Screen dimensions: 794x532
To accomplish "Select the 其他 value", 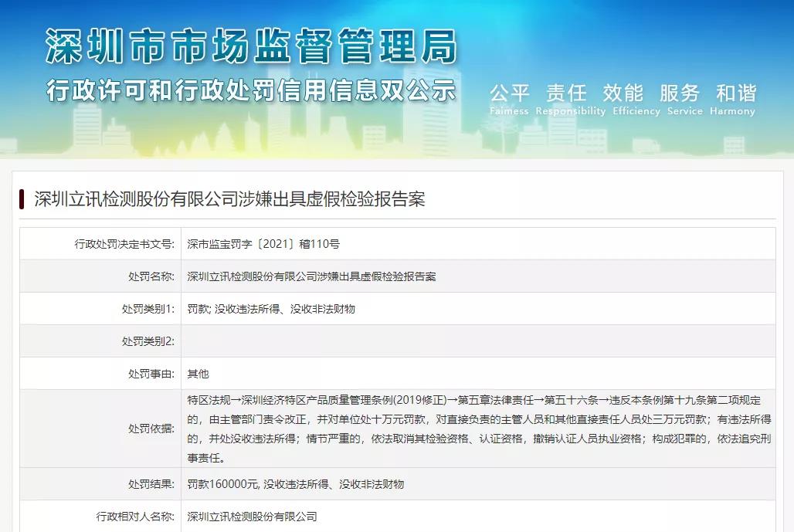I will click(198, 374).
